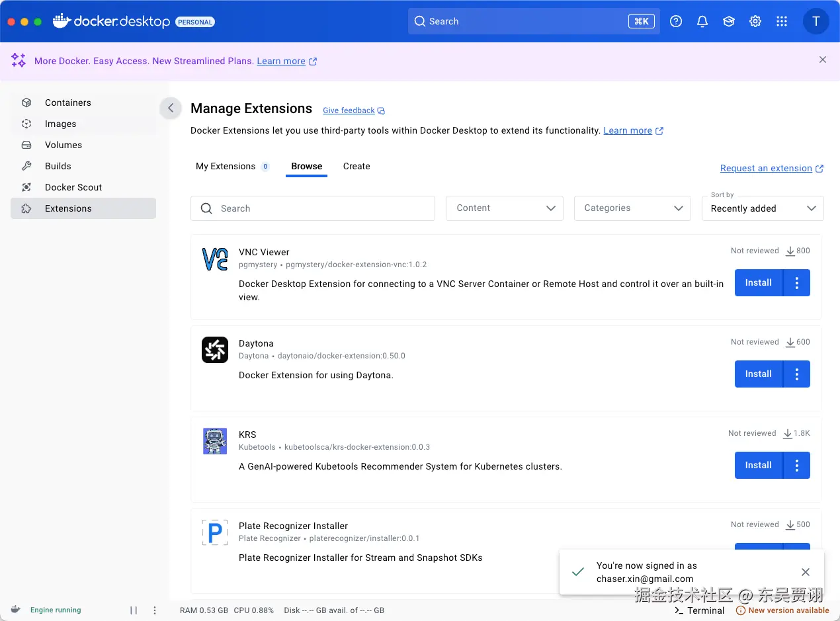
Task: Collapse the sidebar with the chevron button
Action: pos(171,108)
